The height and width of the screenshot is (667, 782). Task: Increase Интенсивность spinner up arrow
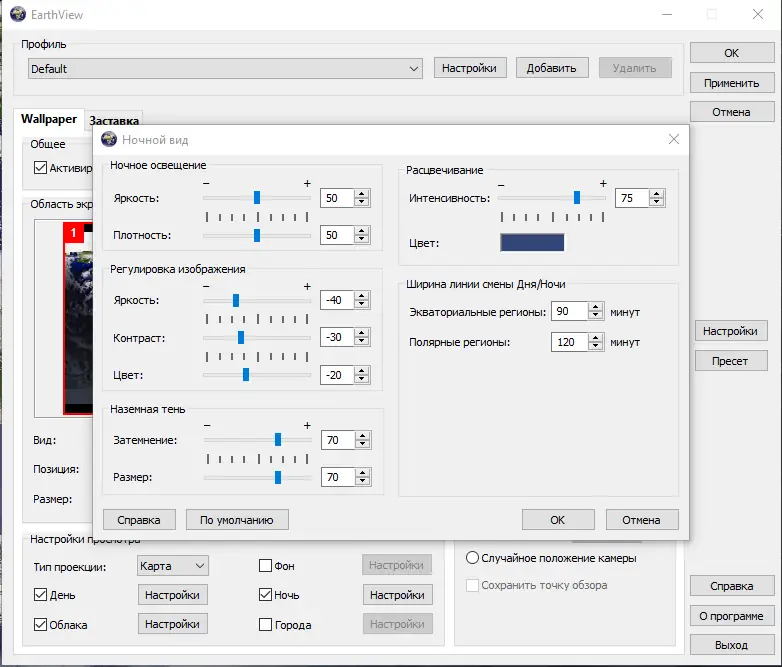pyautogui.click(x=657, y=194)
